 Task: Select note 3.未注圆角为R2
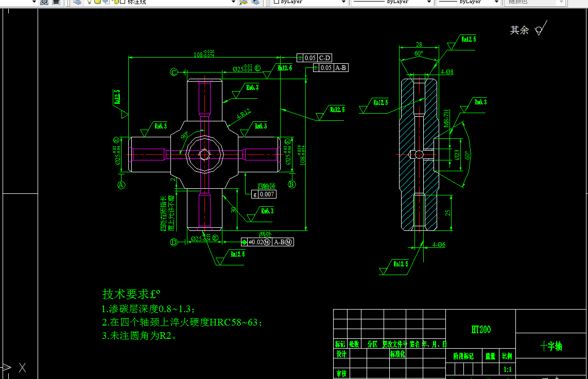coord(139,336)
